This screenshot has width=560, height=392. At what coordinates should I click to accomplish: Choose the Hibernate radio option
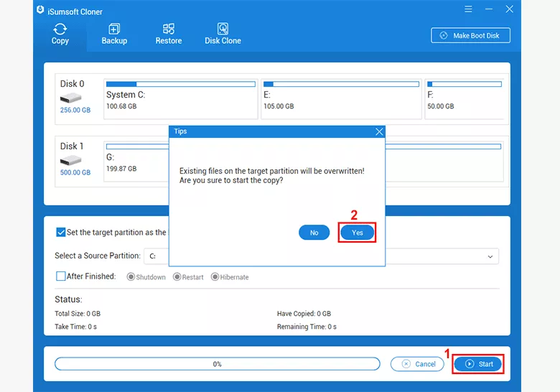pyautogui.click(x=215, y=277)
